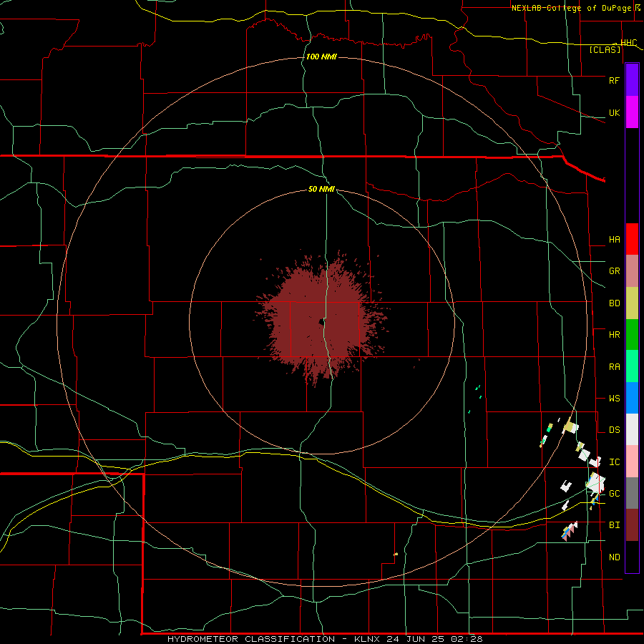The height and width of the screenshot is (644, 644).
Task: Click the magenta UK color swatch
Action: (632, 112)
